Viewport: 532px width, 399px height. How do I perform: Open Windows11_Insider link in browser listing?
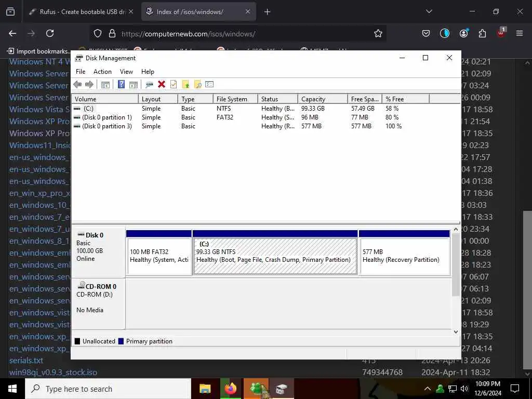39,145
